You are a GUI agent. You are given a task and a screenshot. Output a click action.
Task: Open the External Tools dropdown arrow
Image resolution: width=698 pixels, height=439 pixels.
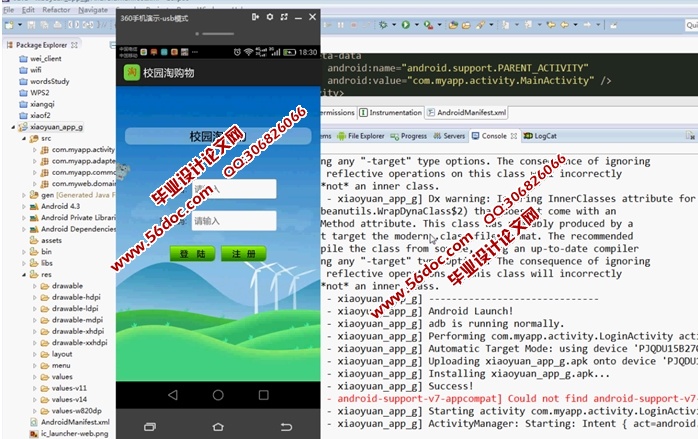click(439, 25)
